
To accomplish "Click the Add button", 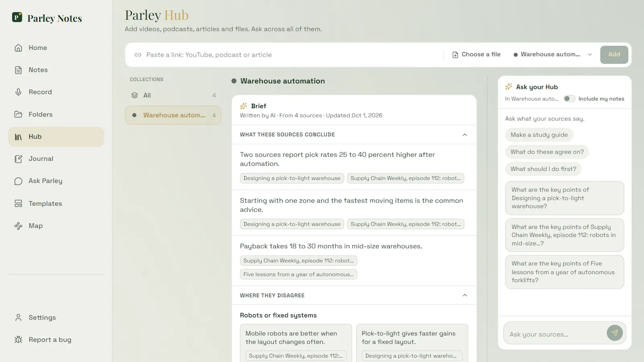I will click(614, 54).
